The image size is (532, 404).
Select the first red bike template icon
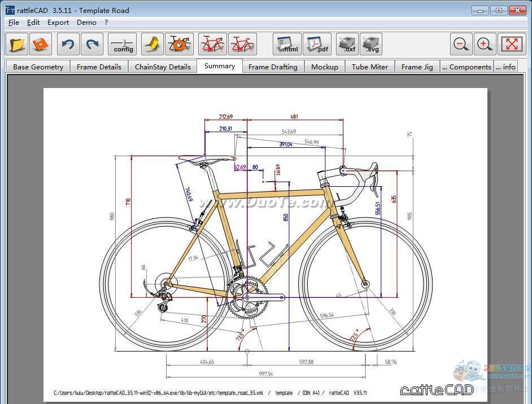[212, 44]
